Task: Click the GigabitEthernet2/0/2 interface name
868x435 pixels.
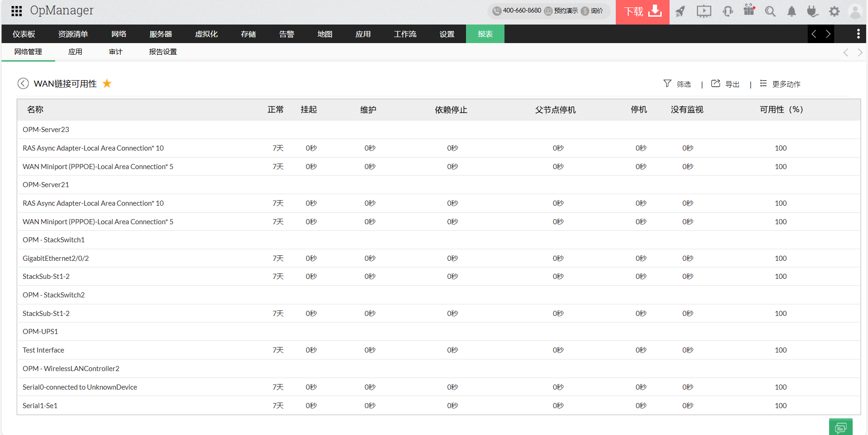Action: [x=56, y=258]
